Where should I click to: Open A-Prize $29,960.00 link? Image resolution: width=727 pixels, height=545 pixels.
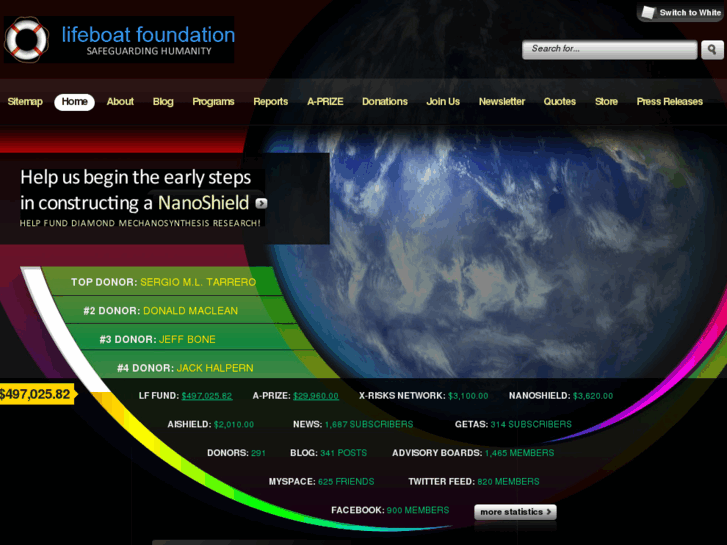(316, 396)
